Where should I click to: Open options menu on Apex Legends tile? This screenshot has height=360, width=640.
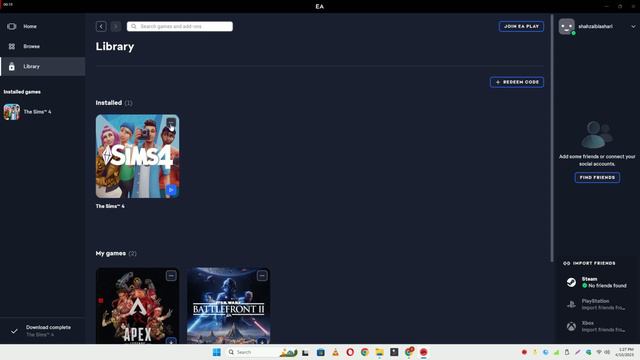click(x=171, y=276)
